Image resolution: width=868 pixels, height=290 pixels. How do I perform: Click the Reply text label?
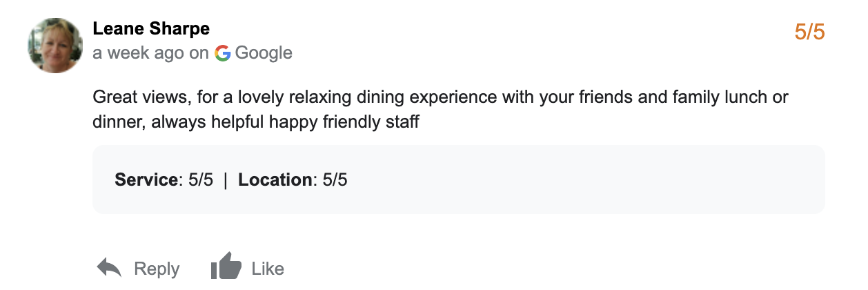(x=157, y=269)
